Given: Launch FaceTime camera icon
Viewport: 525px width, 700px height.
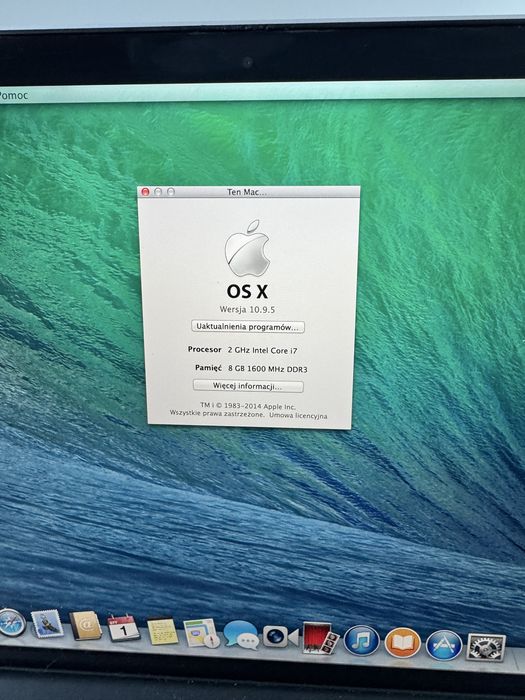Looking at the screenshot, I should tap(280, 636).
